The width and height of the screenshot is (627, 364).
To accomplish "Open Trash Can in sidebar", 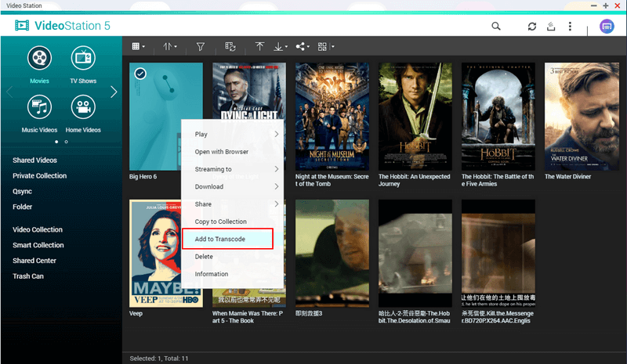I will [28, 276].
